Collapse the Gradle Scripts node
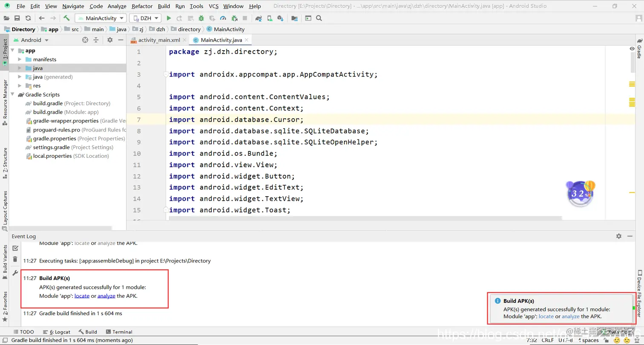This screenshot has width=644, height=345. (x=12, y=94)
